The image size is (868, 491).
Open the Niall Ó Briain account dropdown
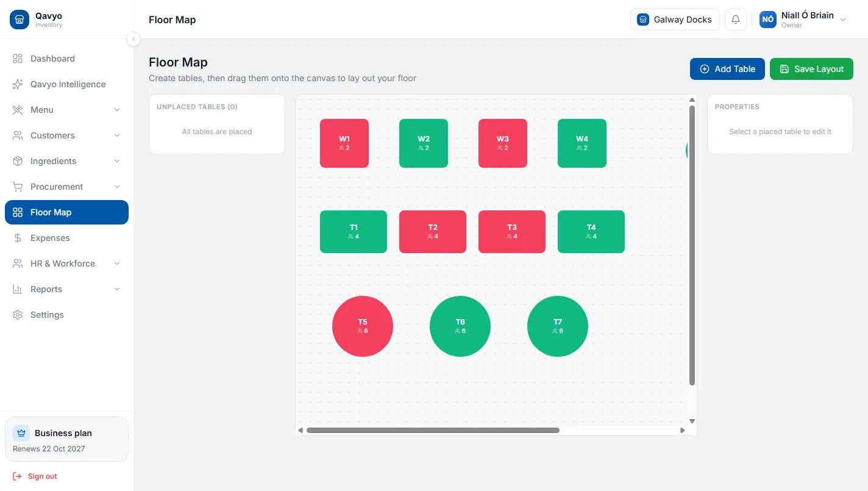[803, 20]
